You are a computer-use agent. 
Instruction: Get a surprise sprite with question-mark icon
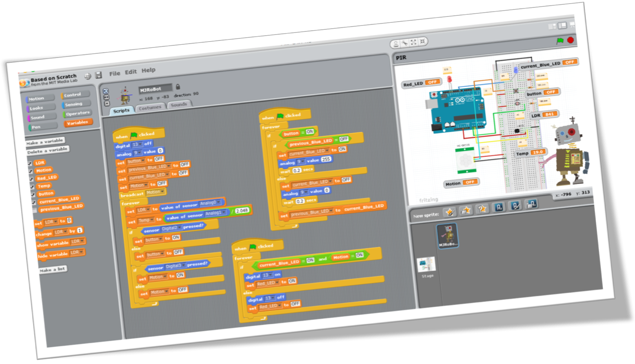click(482, 209)
